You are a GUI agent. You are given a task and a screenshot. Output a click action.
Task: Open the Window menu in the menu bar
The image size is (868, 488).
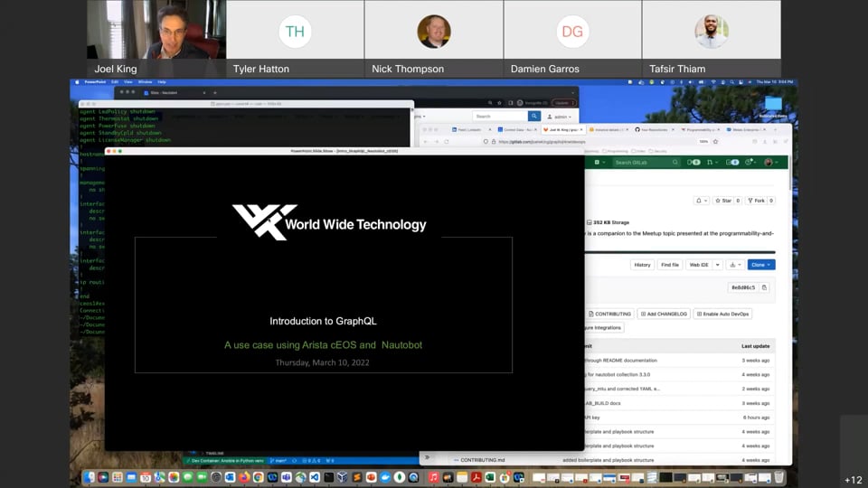(x=145, y=82)
